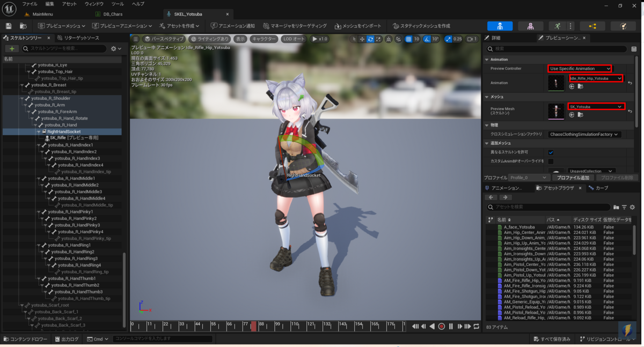Image resolution: width=644 pixels, height=347 pixels.
Task: Reset the Preview Mesh property to its default
Action: click(630, 112)
